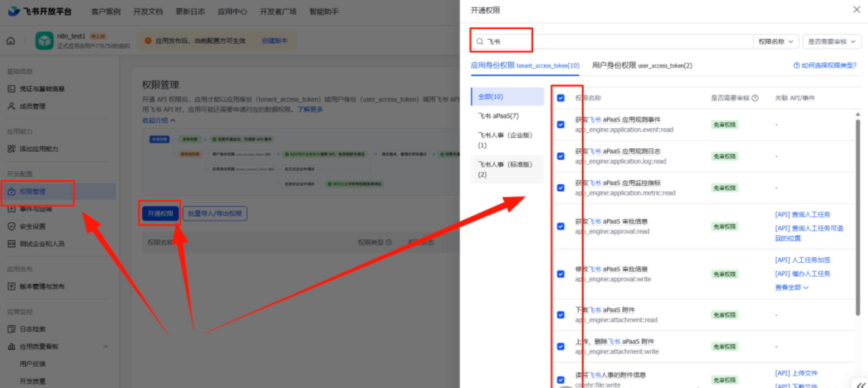Uncheck app_engine:application.metric:read permission
The image size is (868, 388).
(x=561, y=188)
